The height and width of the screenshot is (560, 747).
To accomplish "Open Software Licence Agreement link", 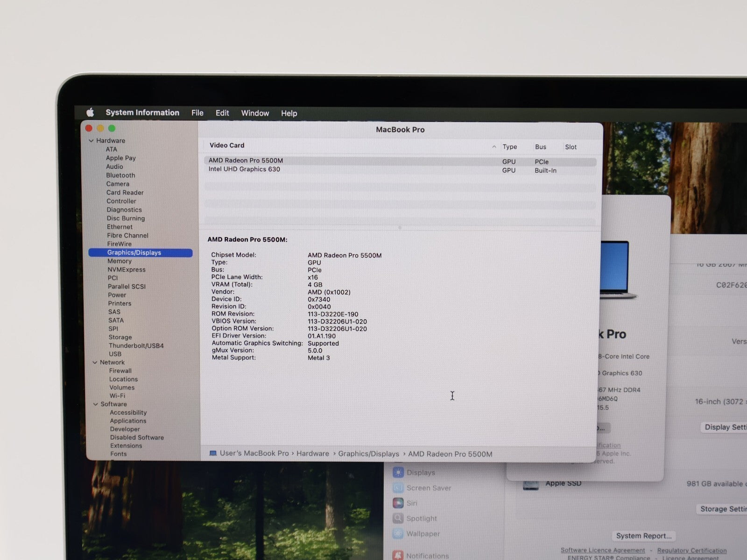I will click(x=603, y=550).
